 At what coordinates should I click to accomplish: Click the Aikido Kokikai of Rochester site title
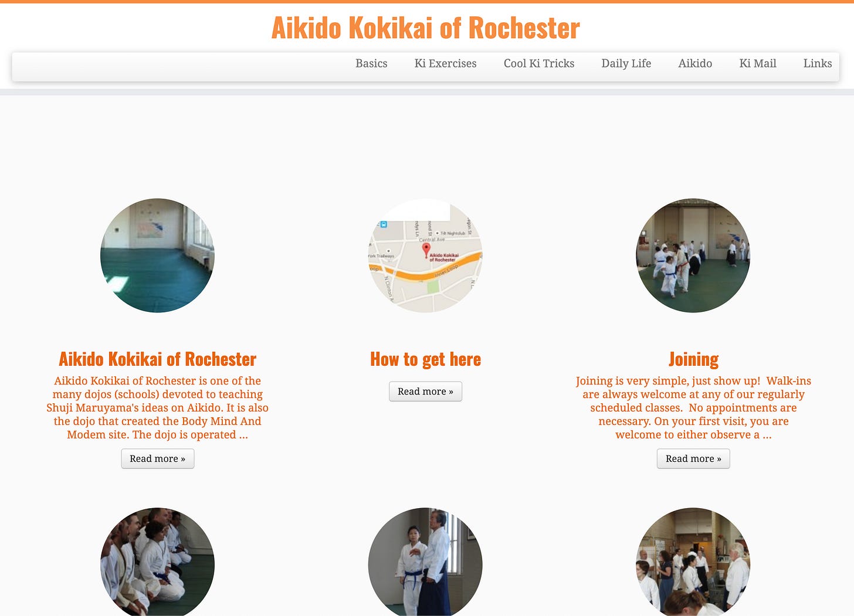[x=426, y=28]
